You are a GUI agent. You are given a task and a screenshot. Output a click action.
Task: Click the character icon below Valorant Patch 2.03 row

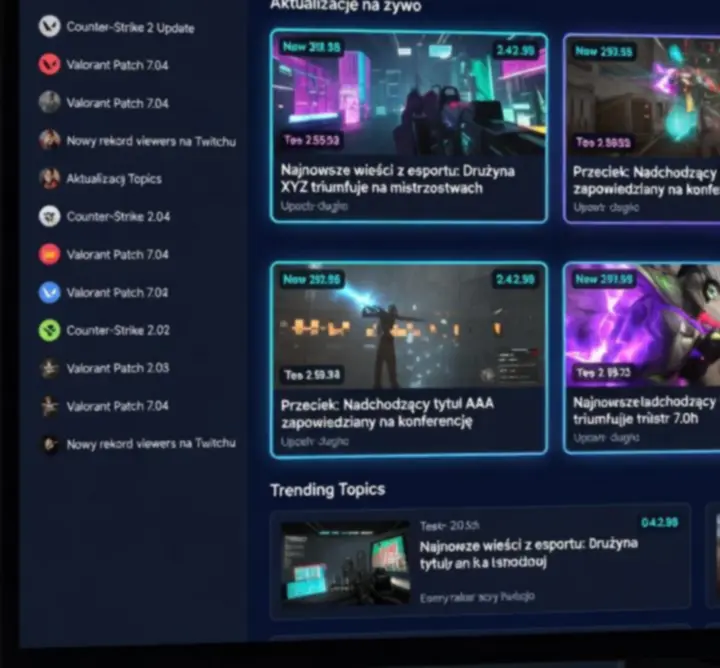[x=49, y=406]
